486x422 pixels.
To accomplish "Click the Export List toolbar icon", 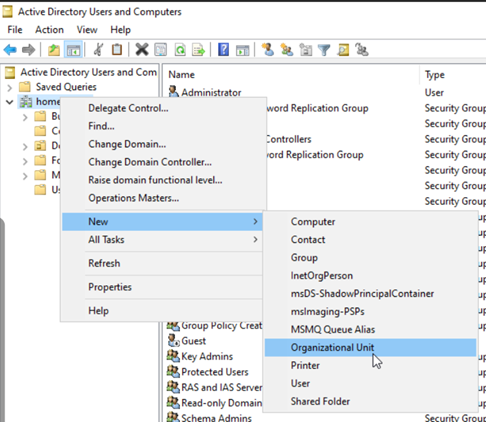I will point(199,50).
